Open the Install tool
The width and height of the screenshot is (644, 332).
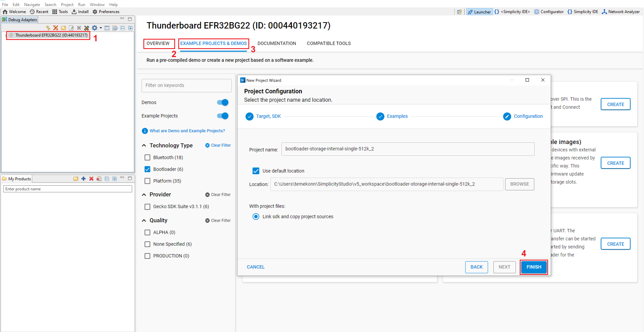(x=80, y=12)
